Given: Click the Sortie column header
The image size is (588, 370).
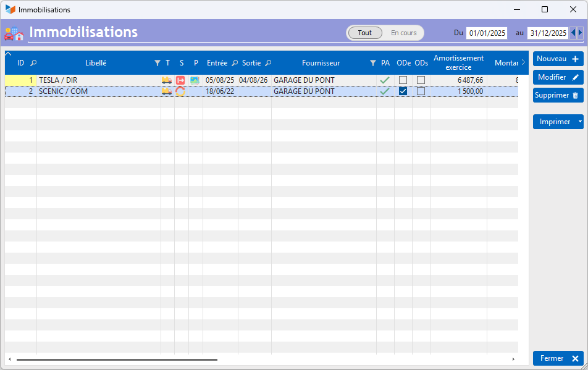Looking at the screenshot, I should 251,63.
